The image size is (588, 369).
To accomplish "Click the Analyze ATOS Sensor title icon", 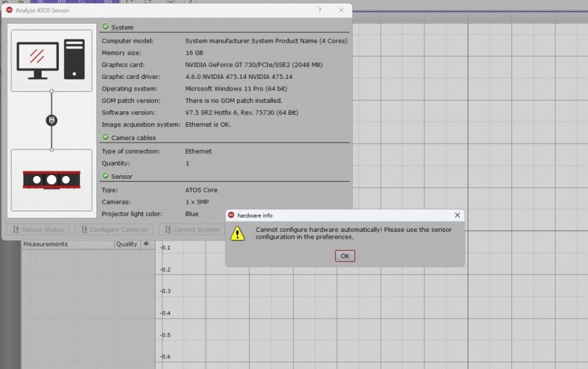I will (9, 11).
